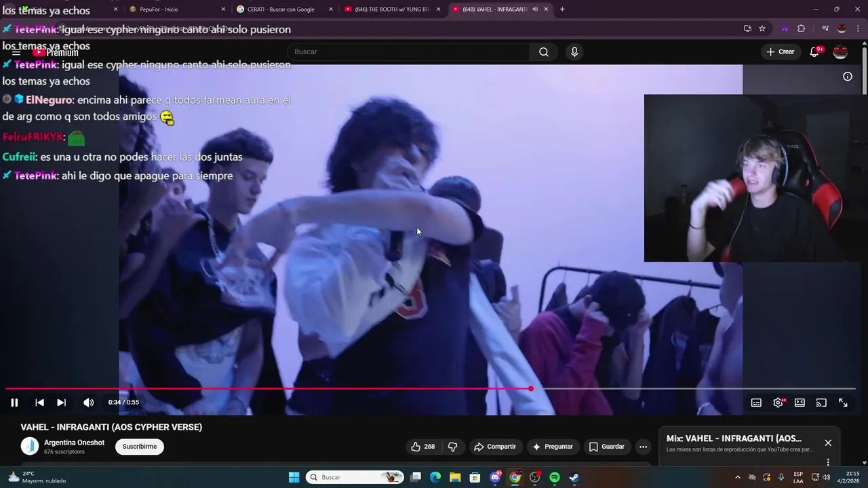The image size is (868, 488).
Task: Open the YouTube account avatar menu
Action: (840, 52)
